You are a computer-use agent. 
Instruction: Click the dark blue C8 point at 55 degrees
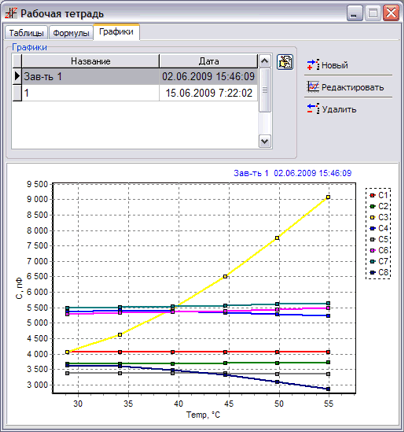point(328,389)
